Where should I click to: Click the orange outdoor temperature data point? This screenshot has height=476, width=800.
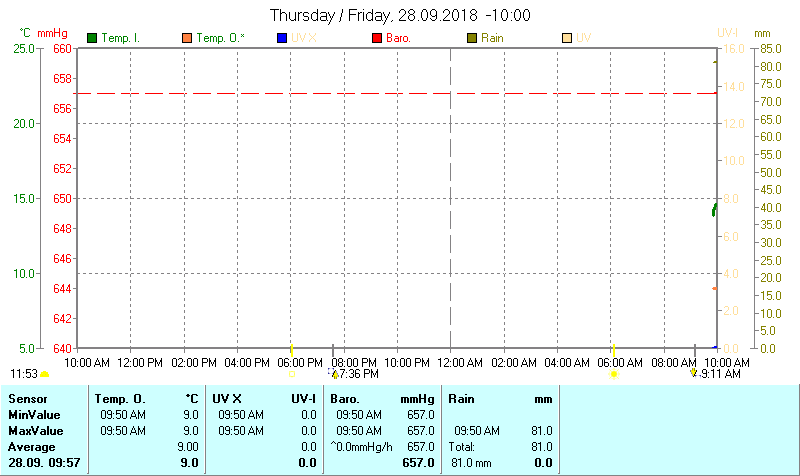(714, 289)
